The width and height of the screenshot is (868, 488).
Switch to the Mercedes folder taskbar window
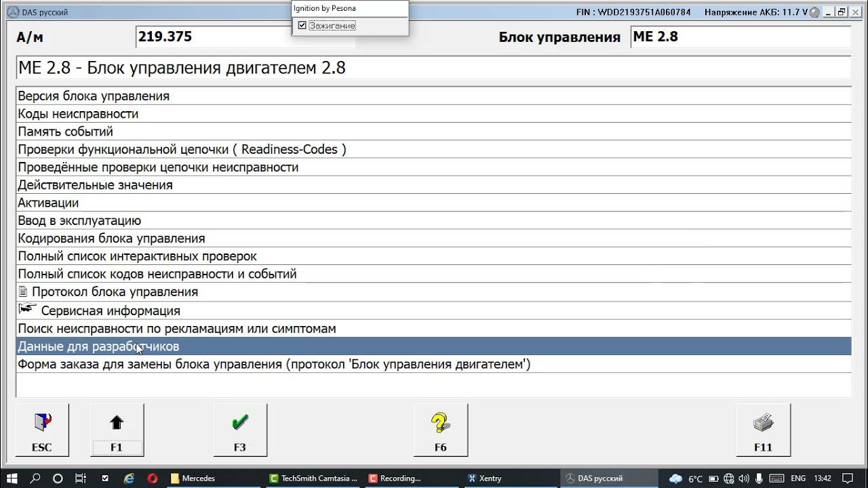(x=214, y=478)
